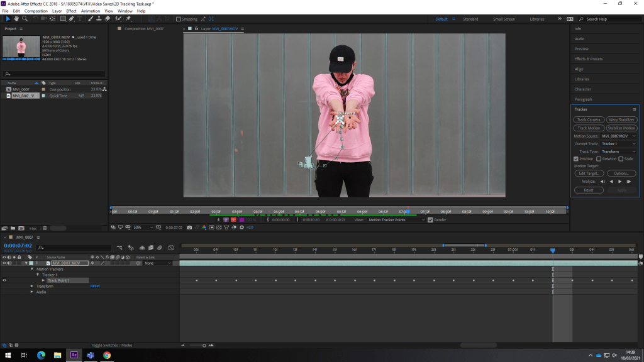This screenshot has height=362, width=644.
Task: Open the Motion Source dropdown
Action: tap(619, 136)
